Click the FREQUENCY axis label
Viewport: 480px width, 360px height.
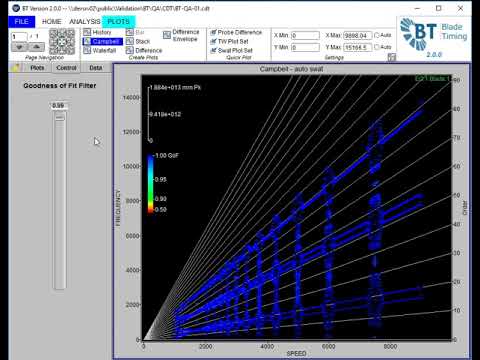point(118,208)
